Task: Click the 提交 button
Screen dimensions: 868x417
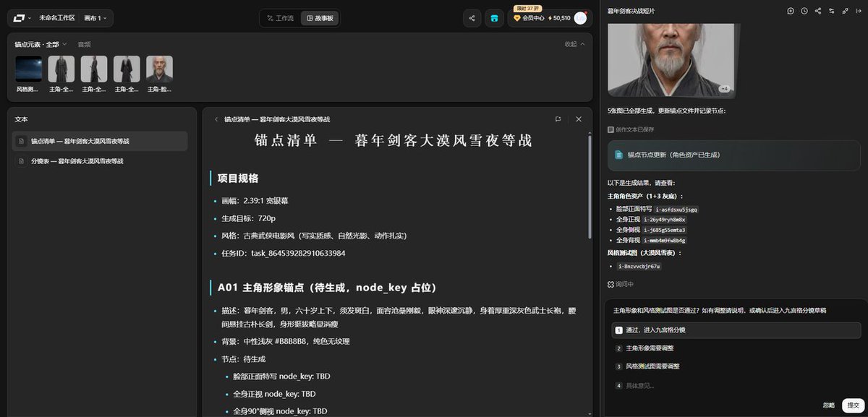Action: [x=852, y=405]
